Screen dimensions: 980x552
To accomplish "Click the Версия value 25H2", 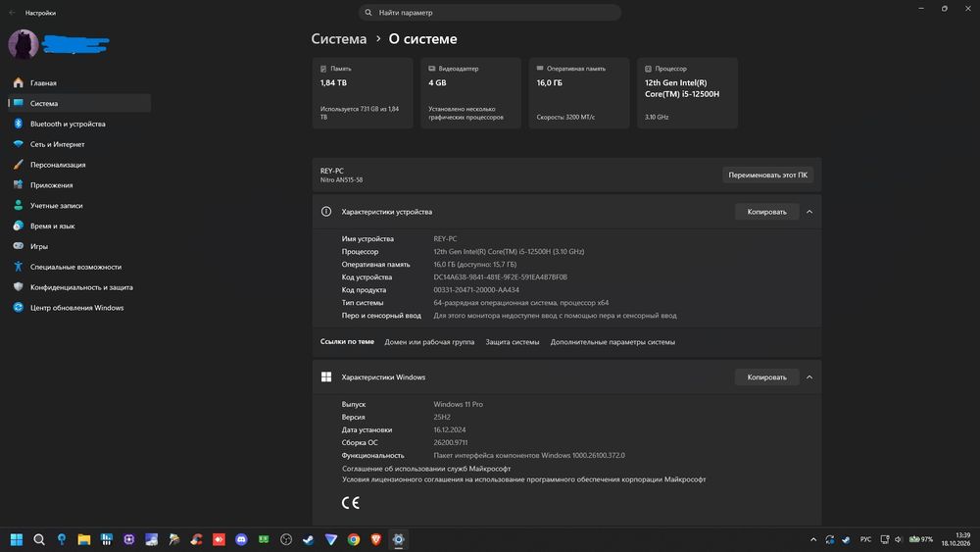I will coord(442,417).
